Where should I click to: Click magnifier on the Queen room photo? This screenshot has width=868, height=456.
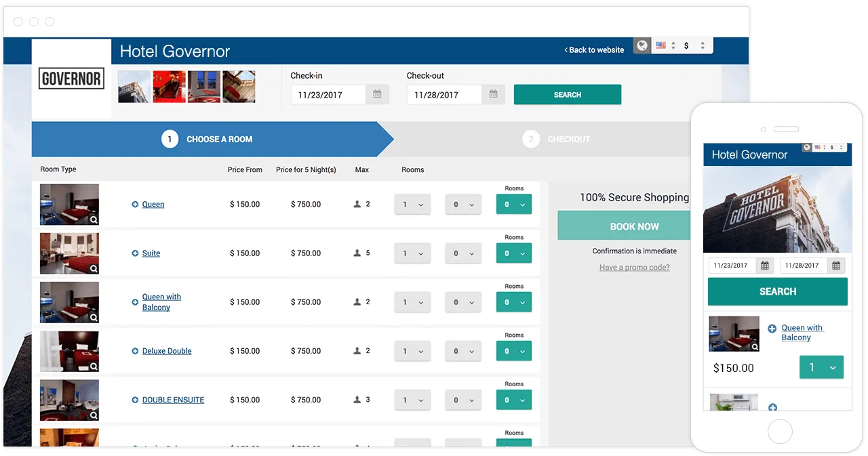click(x=94, y=220)
